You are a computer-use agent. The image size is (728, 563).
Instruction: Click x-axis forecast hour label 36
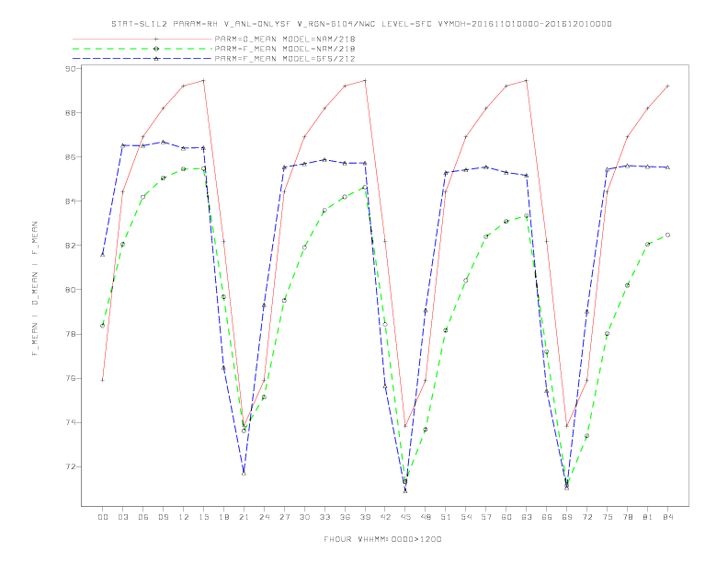[345, 517]
